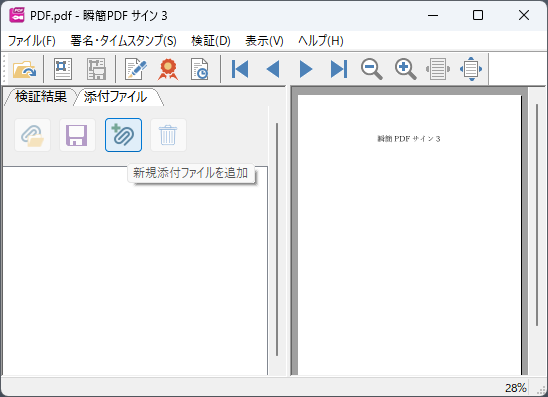Click the save attachment floppy disk icon
Viewport: 548px width, 397px height.
point(77,135)
